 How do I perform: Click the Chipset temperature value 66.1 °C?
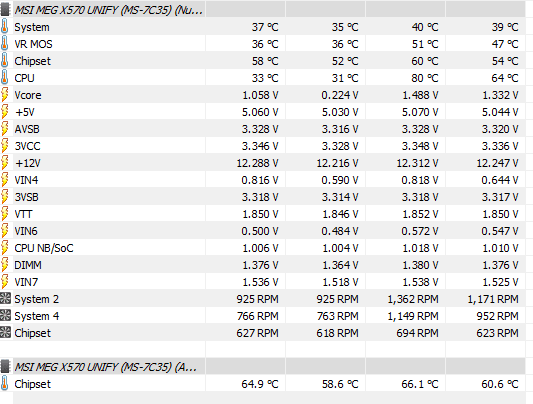tap(420, 384)
